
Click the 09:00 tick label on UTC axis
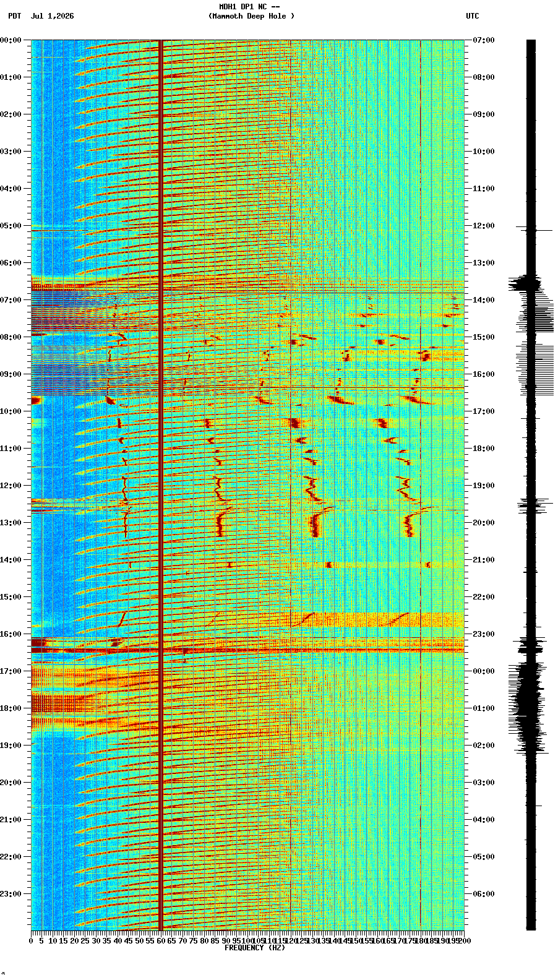(484, 114)
